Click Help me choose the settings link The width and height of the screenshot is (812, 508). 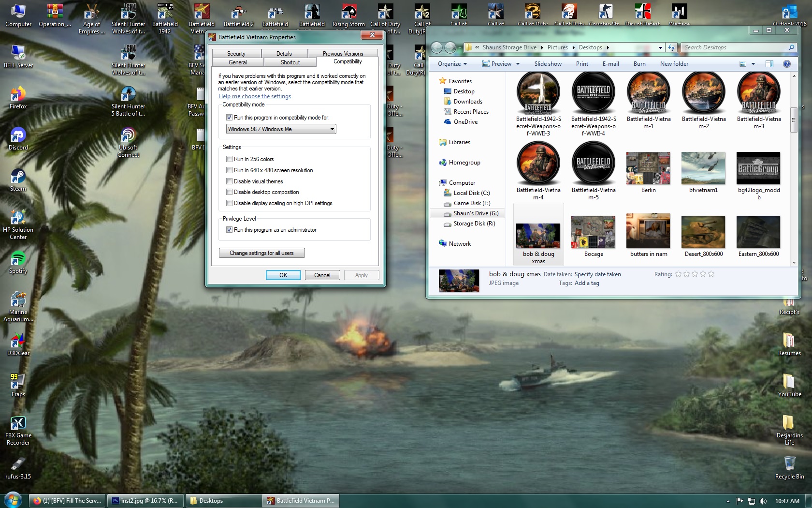point(255,96)
